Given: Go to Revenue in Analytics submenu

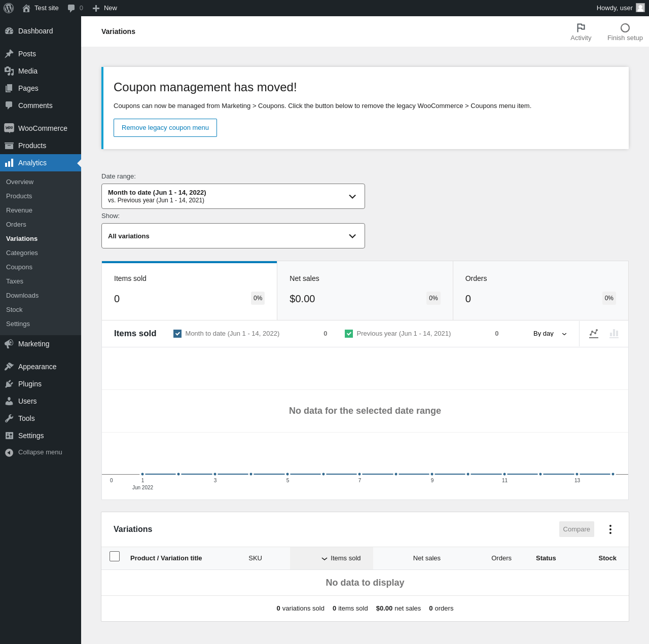Looking at the screenshot, I should click(19, 210).
